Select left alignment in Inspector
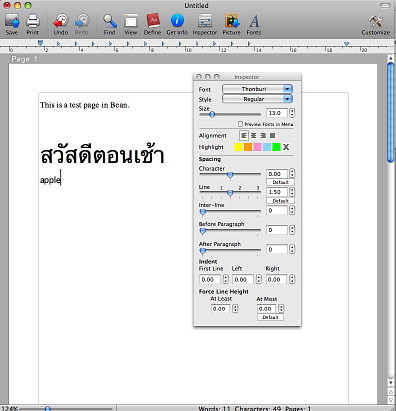The width and height of the screenshot is (396, 411). pos(244,136)
